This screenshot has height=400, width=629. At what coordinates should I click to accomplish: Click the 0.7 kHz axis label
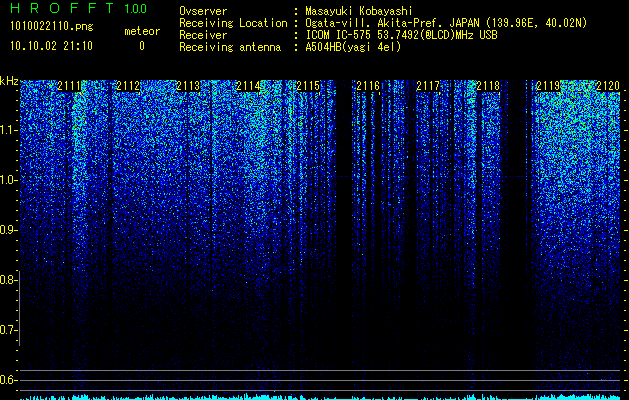pos(8,330)
